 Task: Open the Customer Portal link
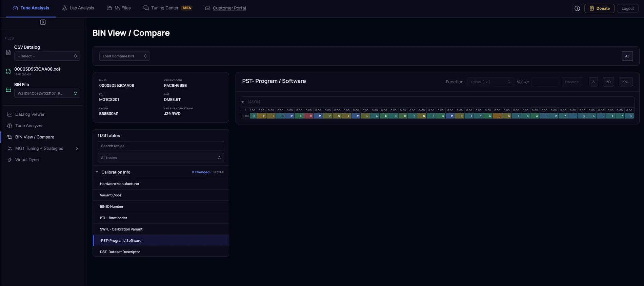(x=229, y=8)
